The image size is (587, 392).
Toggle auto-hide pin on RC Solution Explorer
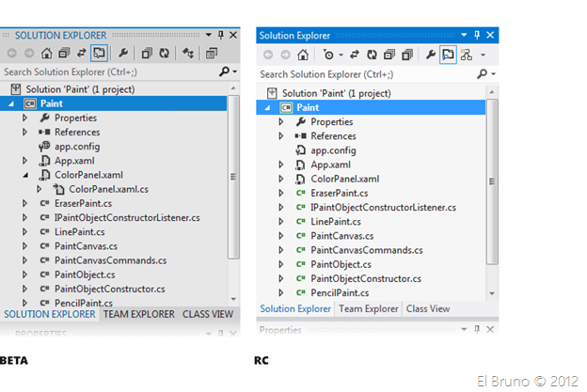click(x=477, y=35)
